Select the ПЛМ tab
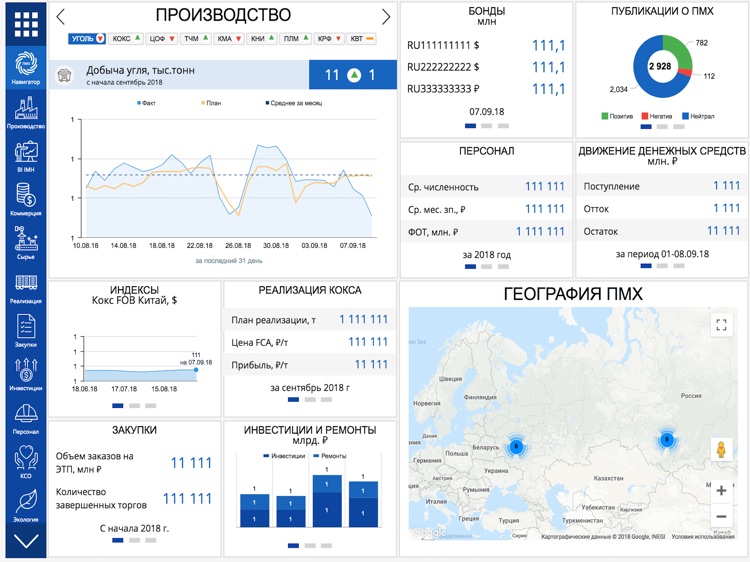This screenshot has width=750, height=562. (x=295, y=39)
